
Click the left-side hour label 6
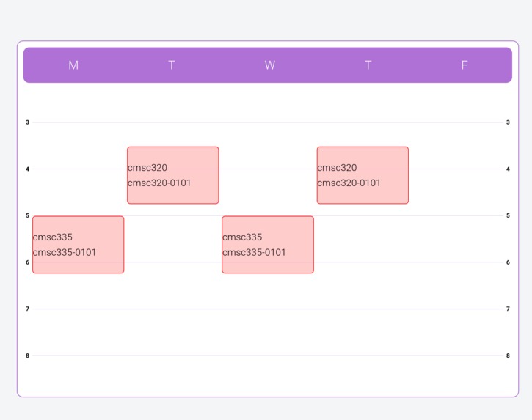pyautogui.click(x=27, y=262)
